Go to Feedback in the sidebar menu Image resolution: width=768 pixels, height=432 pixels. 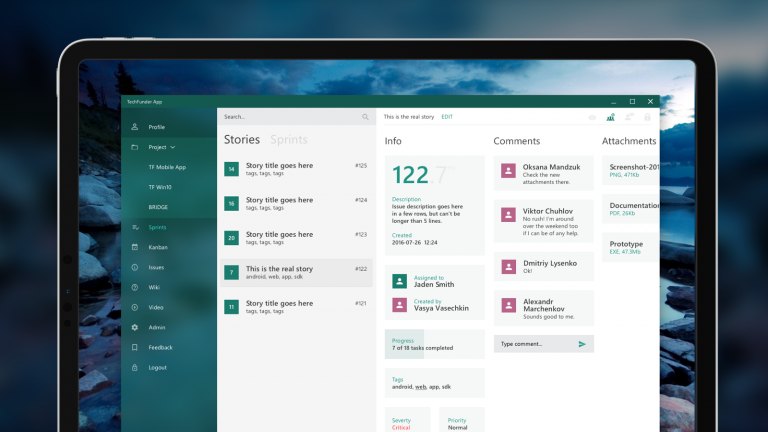point(161,347)
